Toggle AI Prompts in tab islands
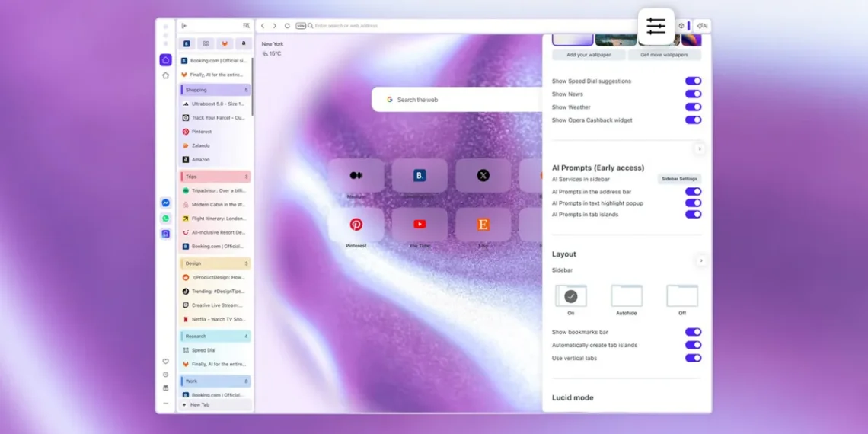 point(693,214)
